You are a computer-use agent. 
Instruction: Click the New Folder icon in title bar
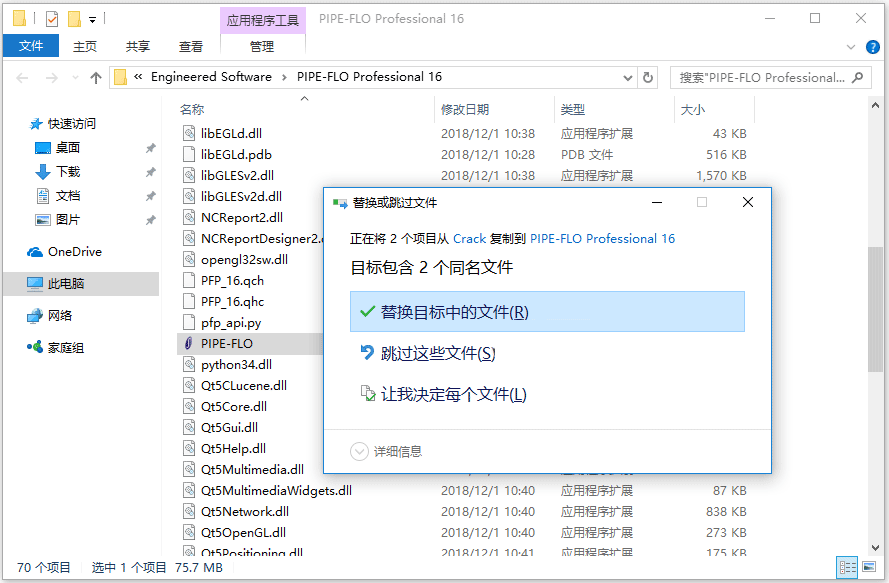coord(74,19)
